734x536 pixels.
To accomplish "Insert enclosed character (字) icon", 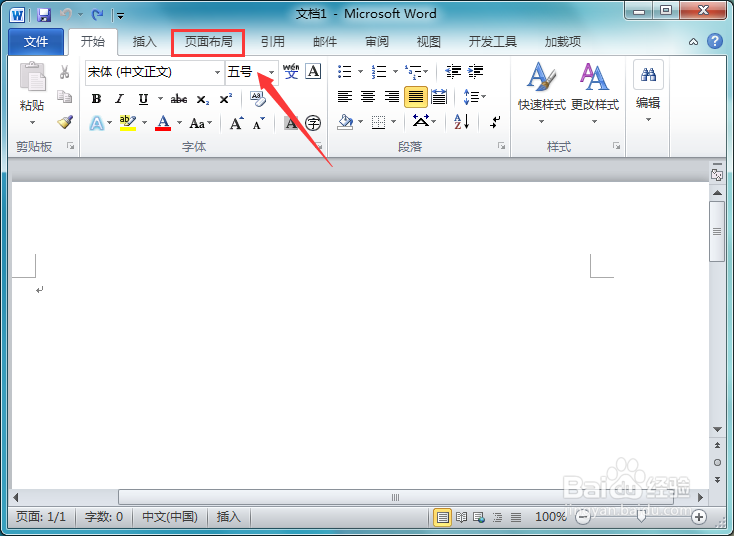I will pos(313,123).
